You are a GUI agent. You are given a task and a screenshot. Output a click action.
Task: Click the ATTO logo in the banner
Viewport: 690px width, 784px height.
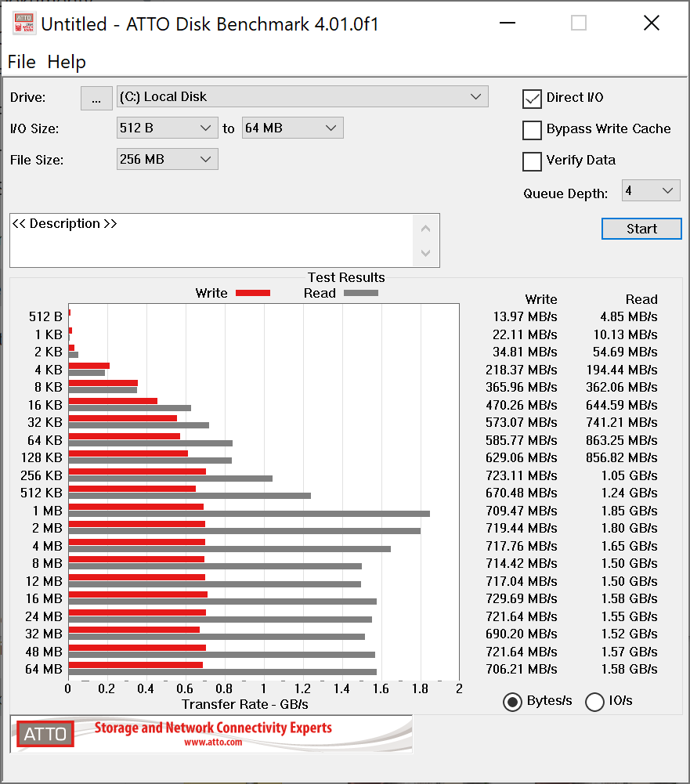pos(44,735)
